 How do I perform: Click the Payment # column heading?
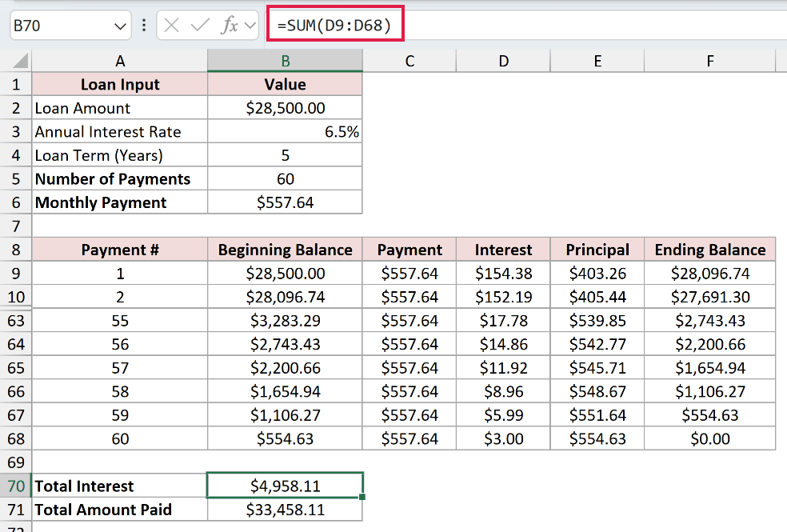120,250
